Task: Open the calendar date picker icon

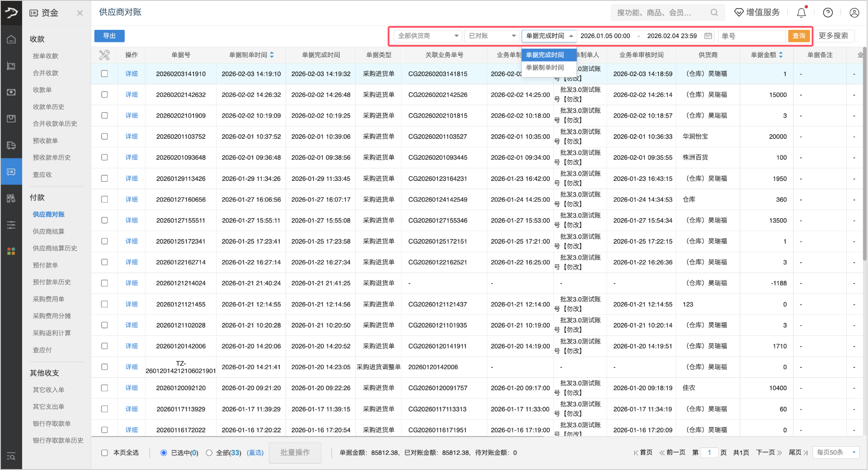Action: click(708, 36)
